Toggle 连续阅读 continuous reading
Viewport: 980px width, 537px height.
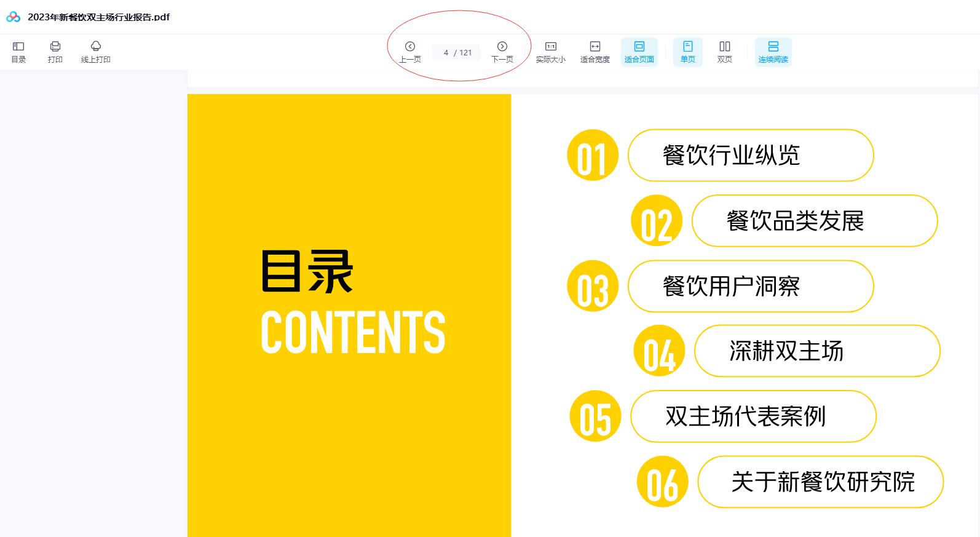pyautogui.click(x=773, y=52)
